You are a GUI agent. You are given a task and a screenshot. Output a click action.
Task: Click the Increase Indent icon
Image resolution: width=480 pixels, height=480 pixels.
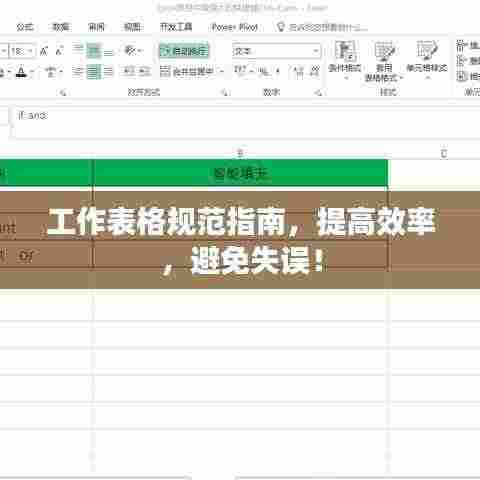click(144, 71)
